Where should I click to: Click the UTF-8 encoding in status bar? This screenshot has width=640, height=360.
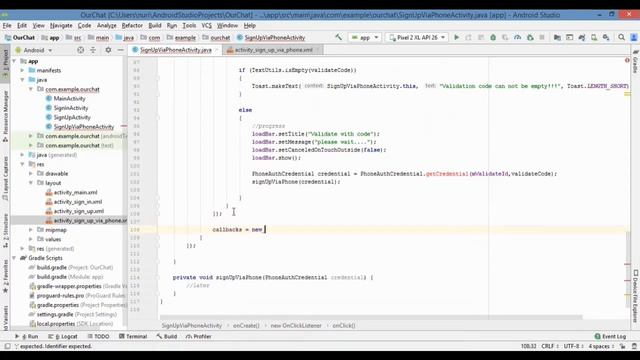coord(572,346)
